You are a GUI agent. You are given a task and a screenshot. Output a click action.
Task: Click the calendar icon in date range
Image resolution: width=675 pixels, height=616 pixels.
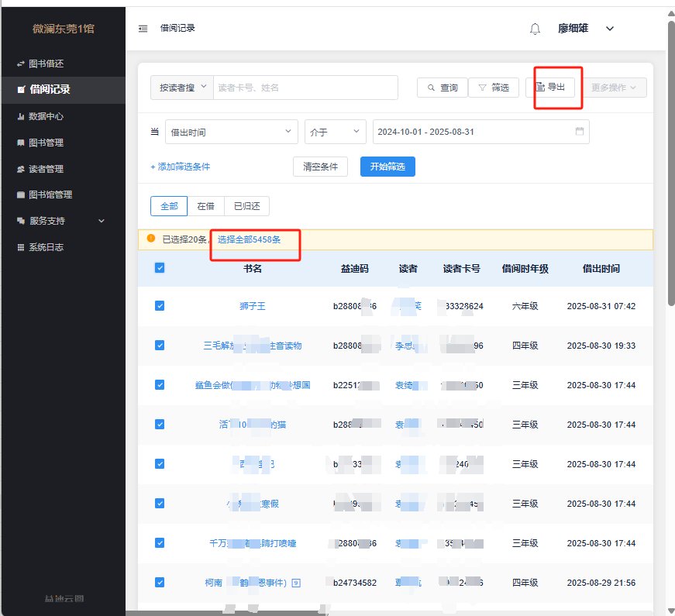[x=579, y=132]
